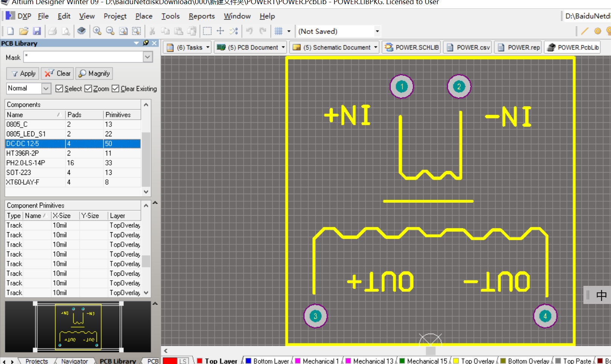Viewport: 611px width, 364px height.
Task: Close the PCB Library panel
Action: coord(154,43)
